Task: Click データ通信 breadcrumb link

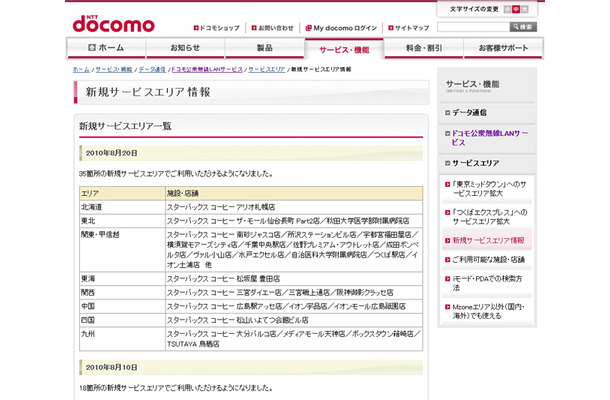Action: click(152, 70)
